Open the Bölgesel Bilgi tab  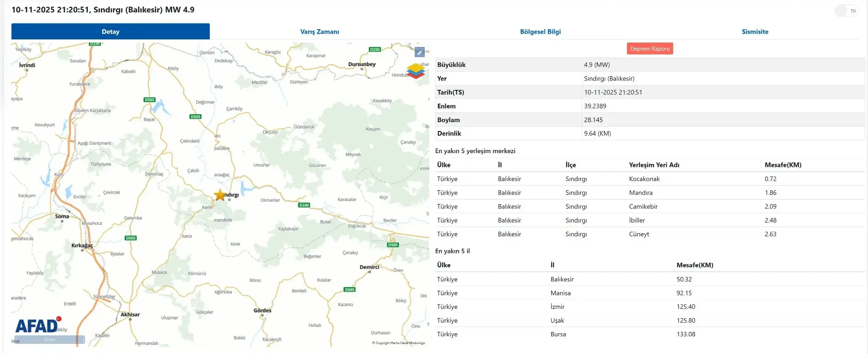[x=540, y=31]
